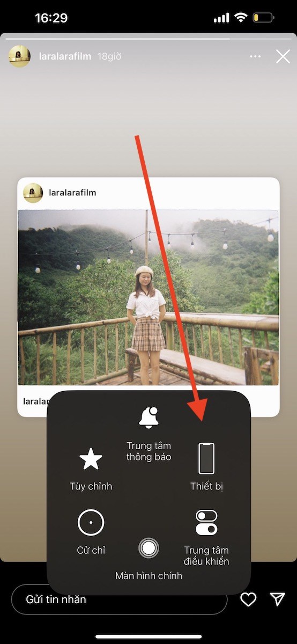297x644 pixels.
Task: Like the story with heart icon
Action: click(x=248, y=599)
